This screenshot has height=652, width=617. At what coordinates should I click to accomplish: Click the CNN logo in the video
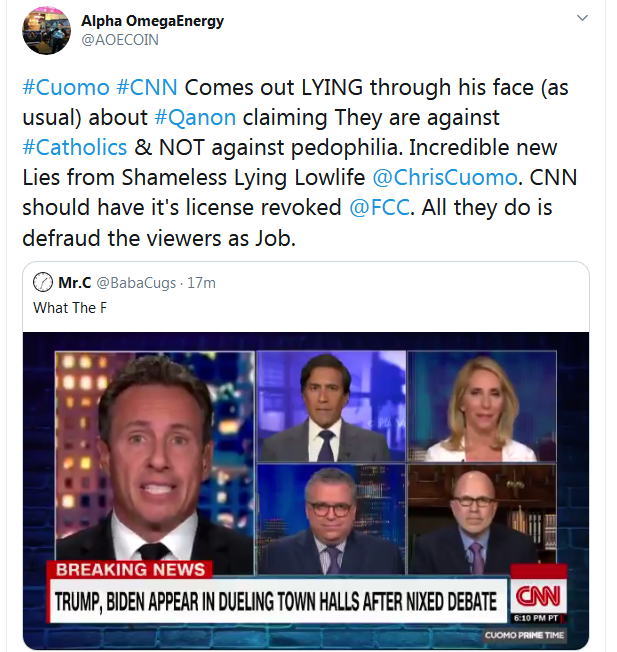538,596
